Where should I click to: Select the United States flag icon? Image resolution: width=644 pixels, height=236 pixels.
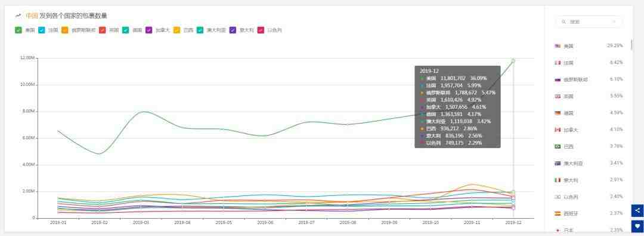point(558,46)
